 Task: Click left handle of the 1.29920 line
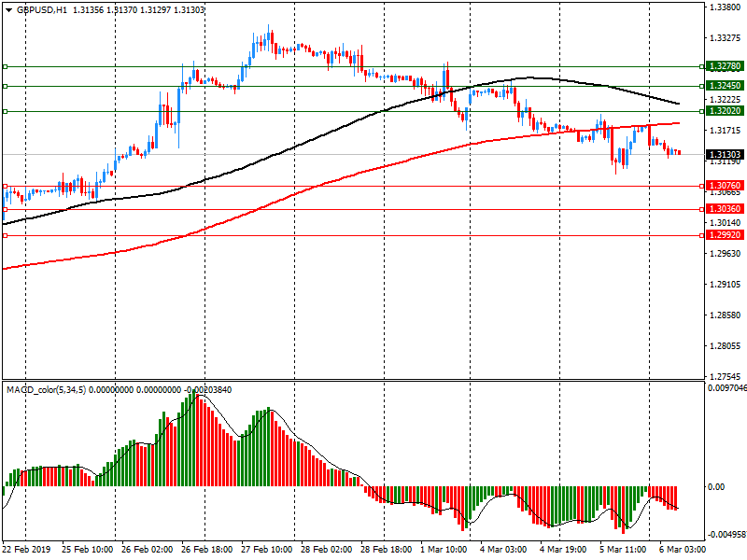(5, 236)
